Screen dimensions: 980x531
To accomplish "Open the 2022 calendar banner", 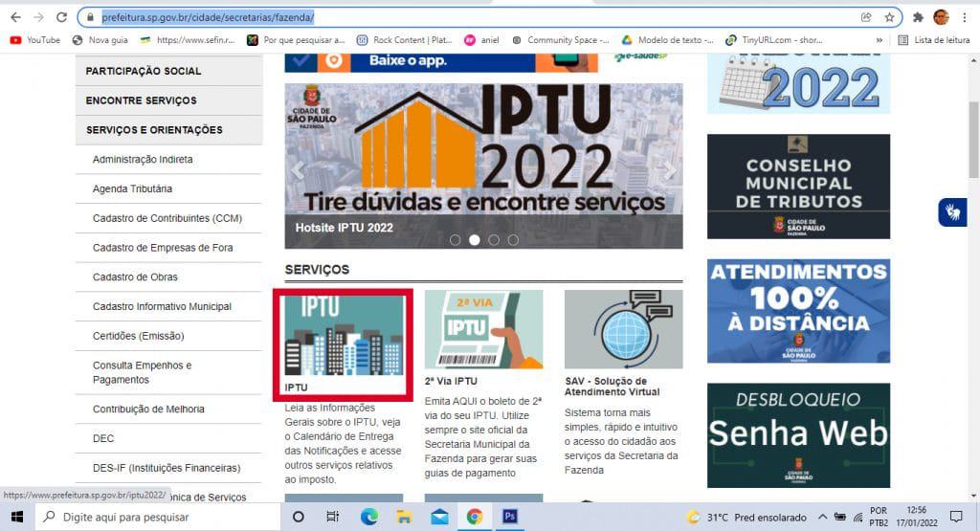I will point(799,84).
